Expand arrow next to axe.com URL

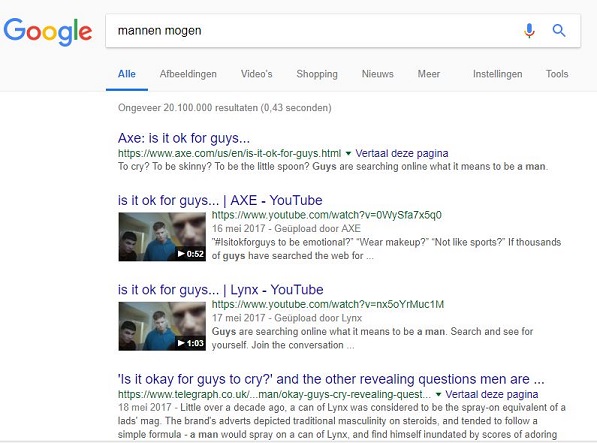tap(348, 153)
